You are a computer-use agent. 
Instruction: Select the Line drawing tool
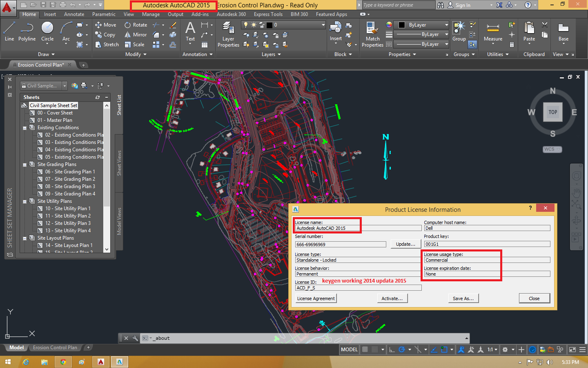click(9, 31)
